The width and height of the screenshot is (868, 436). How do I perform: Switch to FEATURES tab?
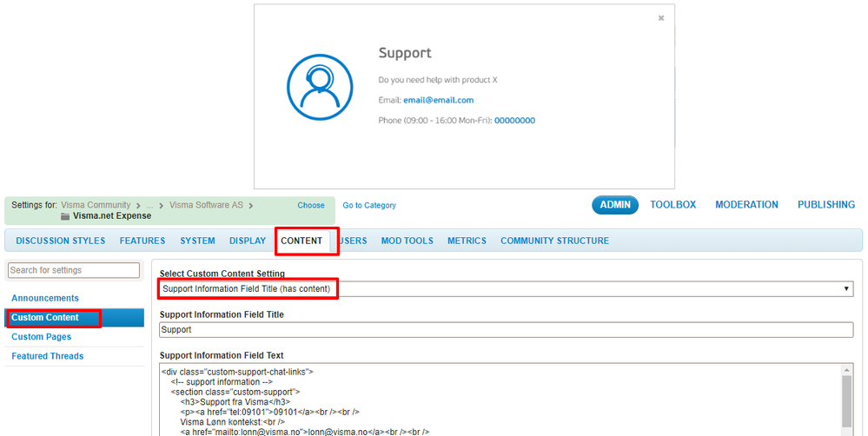(142, 241)
